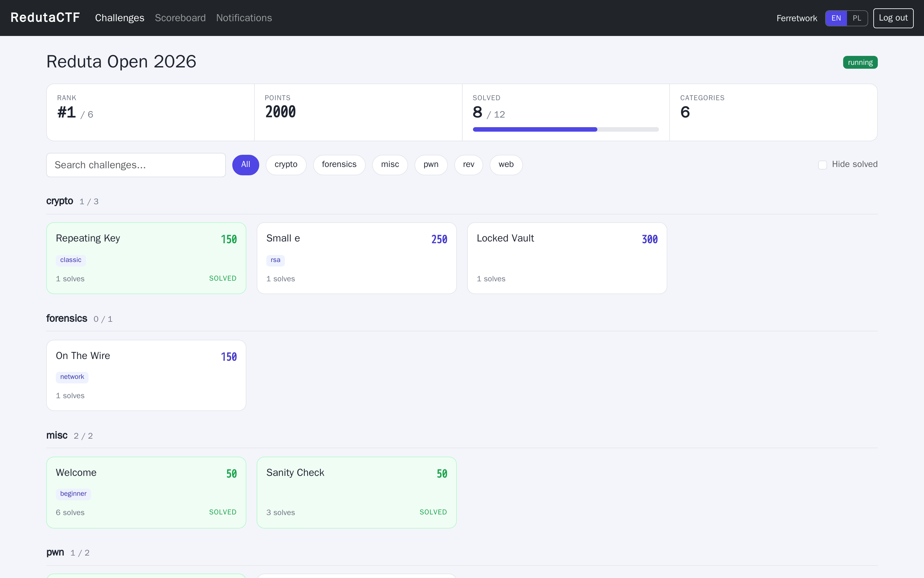The image size is (924, 578).
Task: Click the pwn section heading
Action: [56, 553]
